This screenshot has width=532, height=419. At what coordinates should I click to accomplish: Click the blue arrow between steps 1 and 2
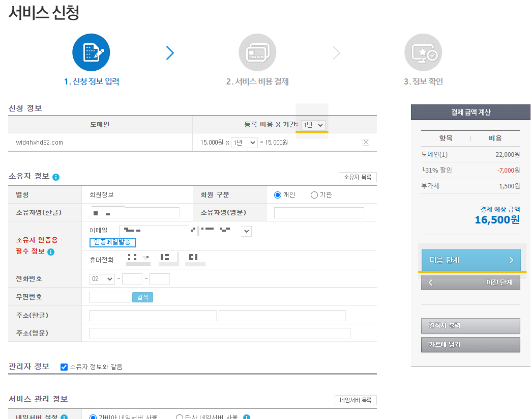[x=170, y=53]
